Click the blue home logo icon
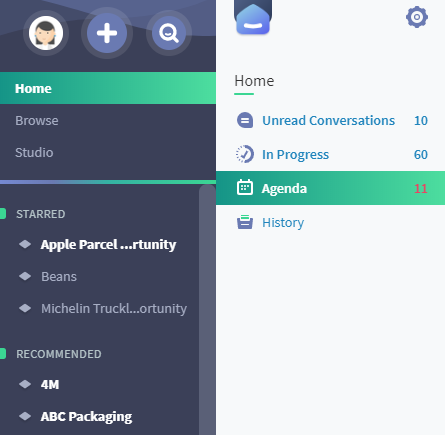The image size is (445, 435). (x=253, y=17)
